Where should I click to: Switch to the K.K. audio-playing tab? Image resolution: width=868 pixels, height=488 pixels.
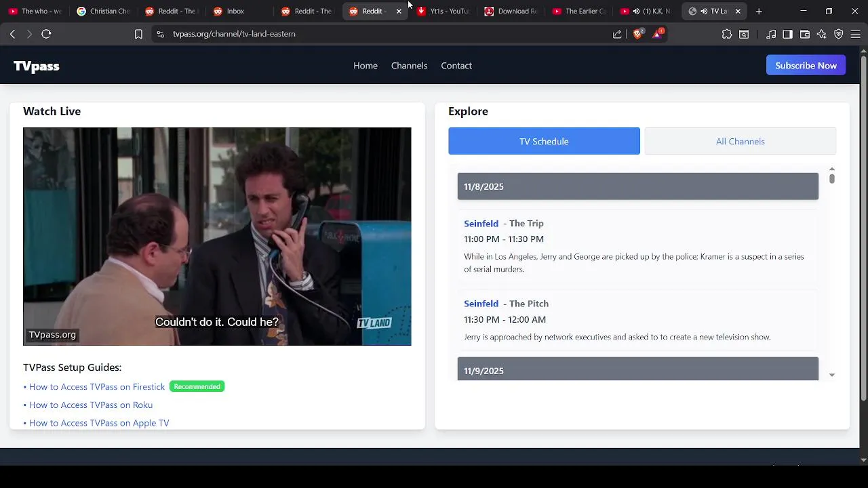[646, 11]
